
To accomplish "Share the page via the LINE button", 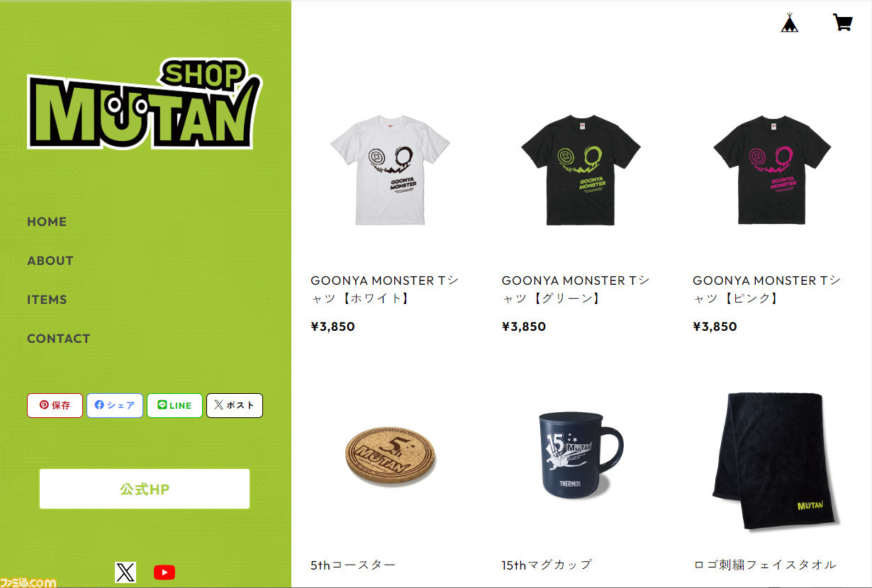I will coord(174,405).
